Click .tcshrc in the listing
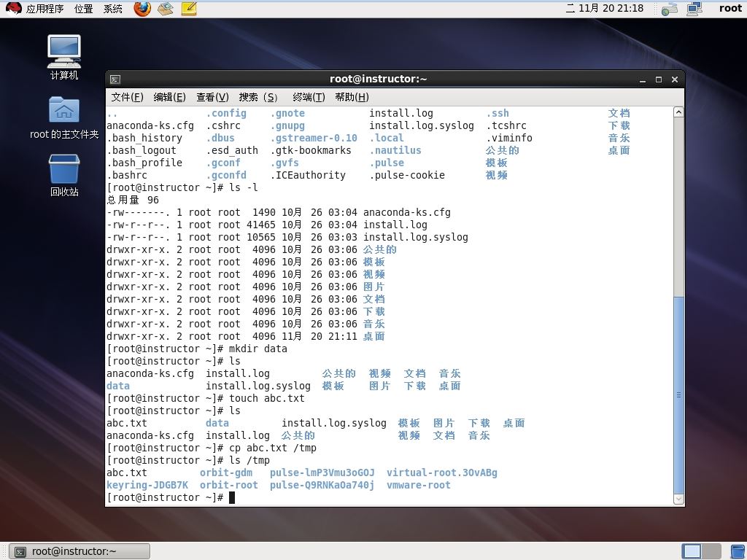This screenshot has height=560, width=747. 506,125
